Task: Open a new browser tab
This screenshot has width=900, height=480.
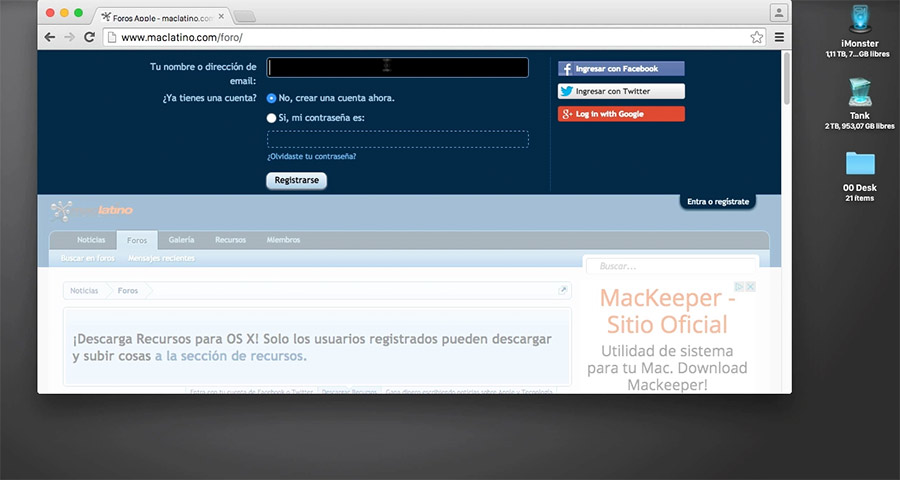Action: click(x=244, y=17)
